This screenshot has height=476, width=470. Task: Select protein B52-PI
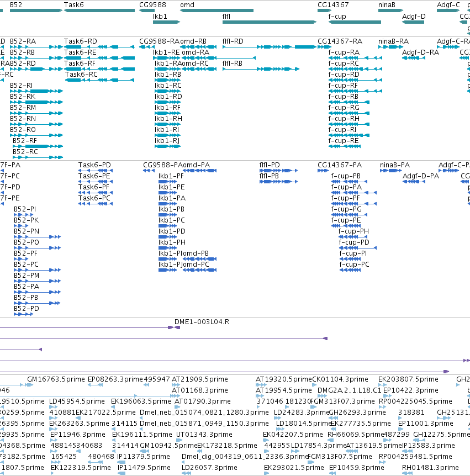[x=23, y=215]
